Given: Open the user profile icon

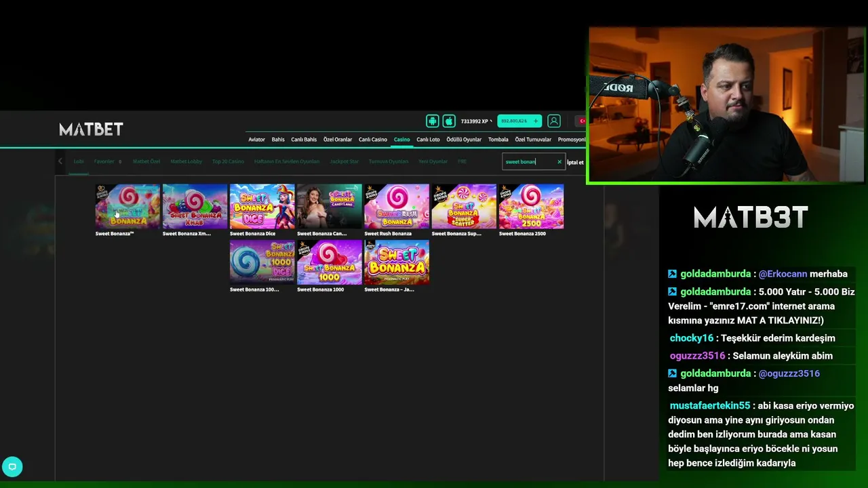Looking at the screenshot, I should (x=554, y=121).
